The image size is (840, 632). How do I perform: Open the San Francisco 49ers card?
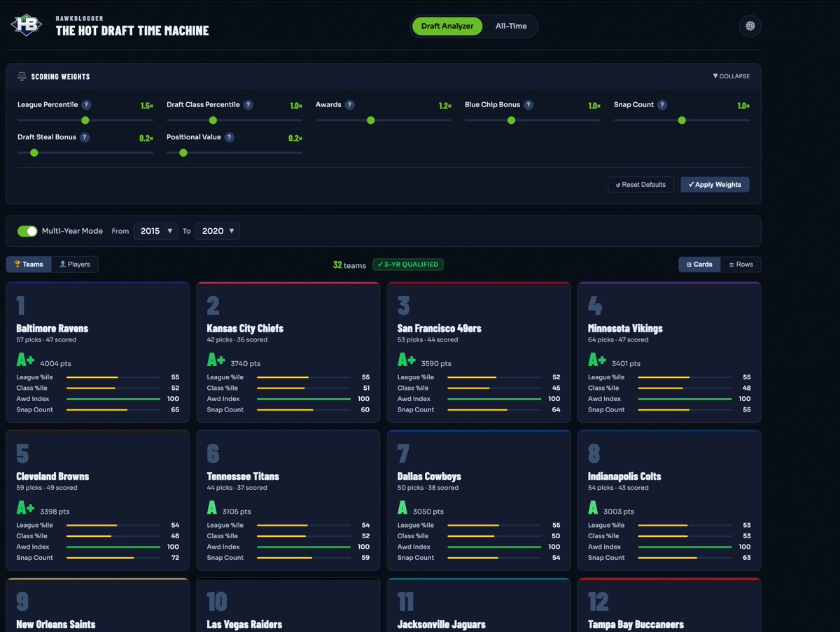(479, 352)
